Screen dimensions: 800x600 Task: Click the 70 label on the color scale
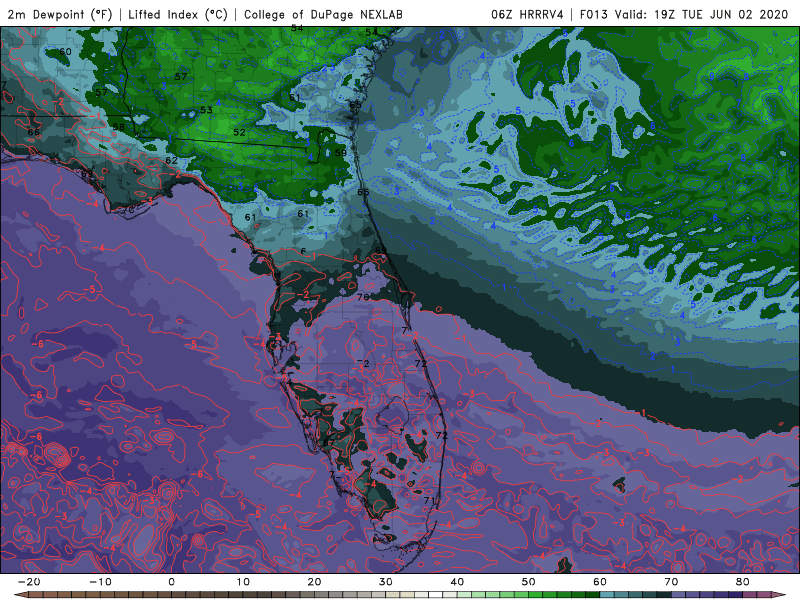pyautogui.click(x=671, y=582)
